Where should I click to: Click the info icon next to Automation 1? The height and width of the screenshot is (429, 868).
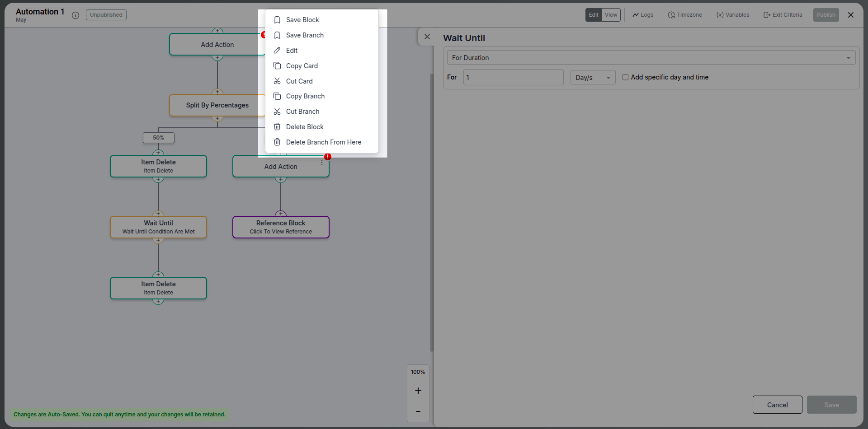75,15
